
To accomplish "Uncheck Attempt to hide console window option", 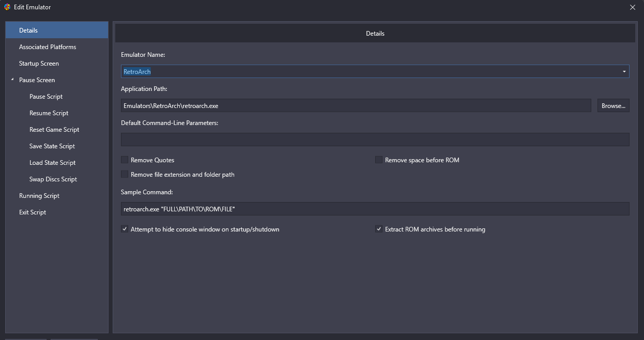I will (x=125, y=229).
